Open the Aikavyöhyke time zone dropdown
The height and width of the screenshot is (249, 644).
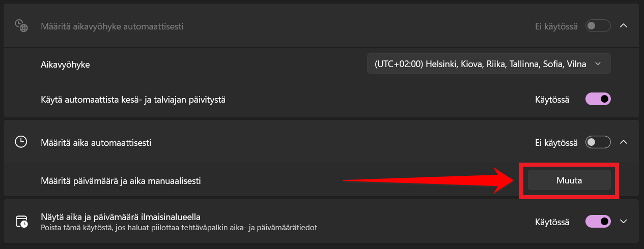click(488, 64)
